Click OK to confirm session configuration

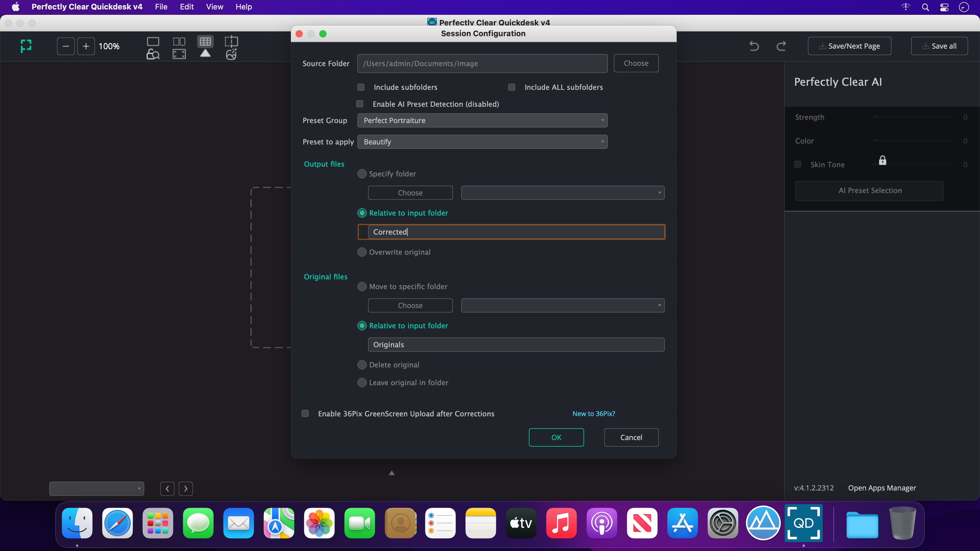click(x=556, y=437)
